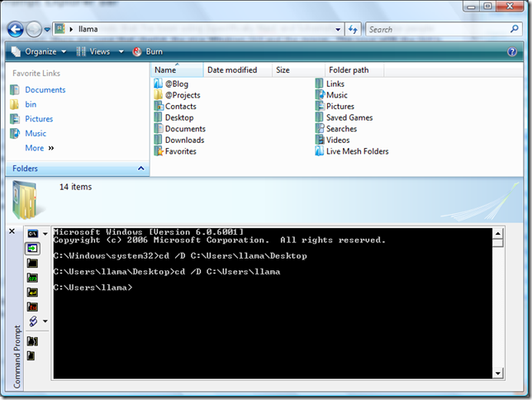Click the Back navigation arrow
This screenshot has height=400, width=532.
(15, 30)
